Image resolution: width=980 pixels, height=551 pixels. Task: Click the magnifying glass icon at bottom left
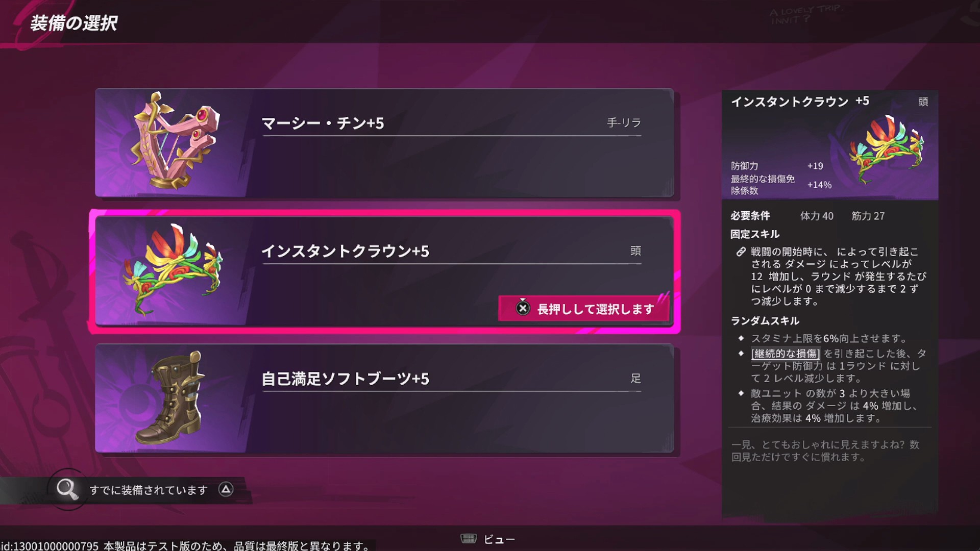pyautogui.click(x=67, y=489)
